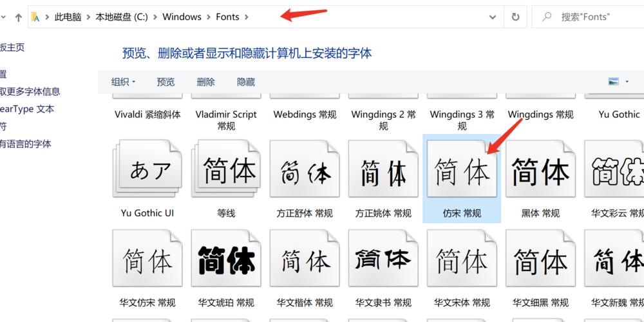The height and width of the screenshot is (322, 644).
Task: Click the Fonts folder icon in address bar
Action: tap(35, 17)
